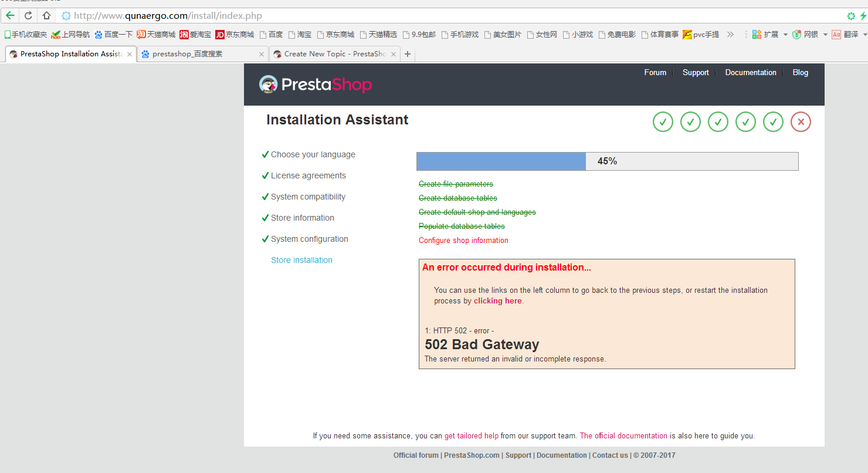This screenshot has width=868, height=473.
Task: Open the Documentation header link
Action: pyautogui.click(x=751, y=73)
